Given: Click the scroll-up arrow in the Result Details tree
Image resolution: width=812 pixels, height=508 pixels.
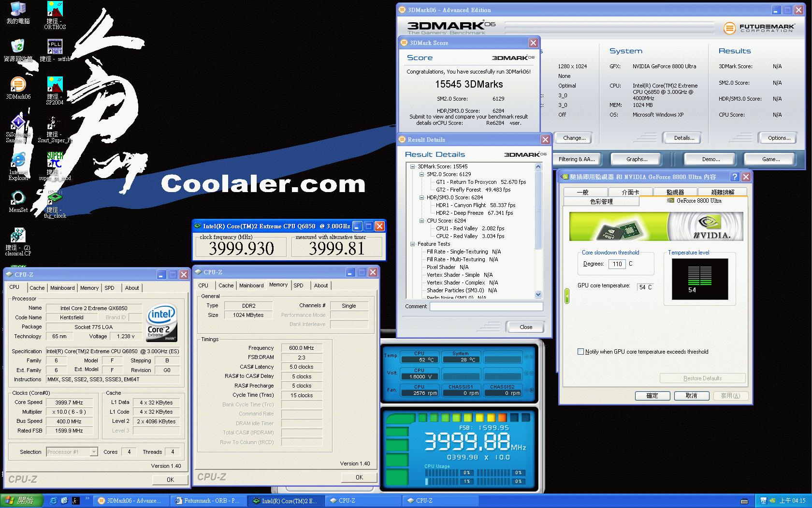Looking at the screenshot, I should click(x=538, y=167).
